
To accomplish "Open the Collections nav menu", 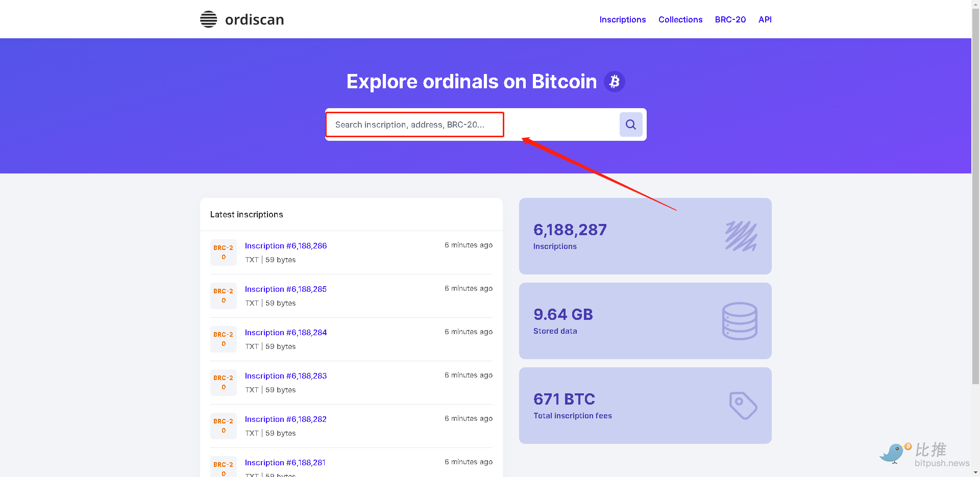I will pos(680,19).
